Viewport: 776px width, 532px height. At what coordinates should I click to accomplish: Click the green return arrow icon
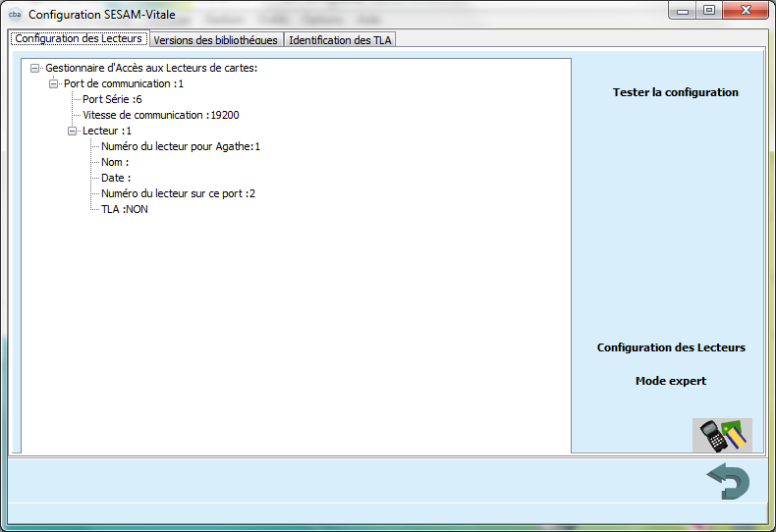pyautogui.click(x=728, y=481)
